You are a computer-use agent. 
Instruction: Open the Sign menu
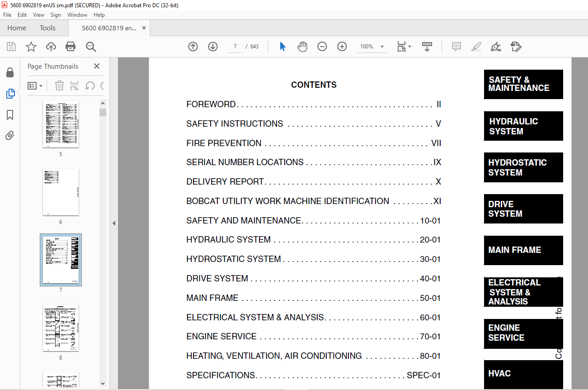pyautogui.click(x=56, y=15)
